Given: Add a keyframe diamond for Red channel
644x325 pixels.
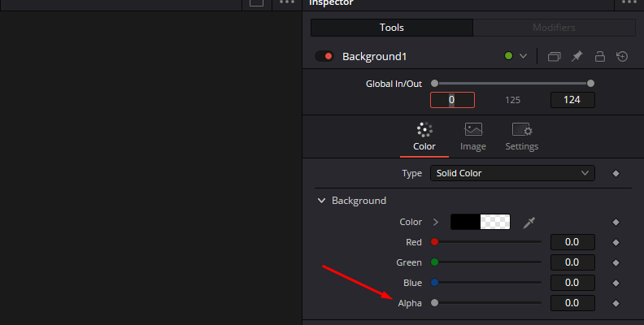Looking at the screenshot, I should tap(616, 242).
